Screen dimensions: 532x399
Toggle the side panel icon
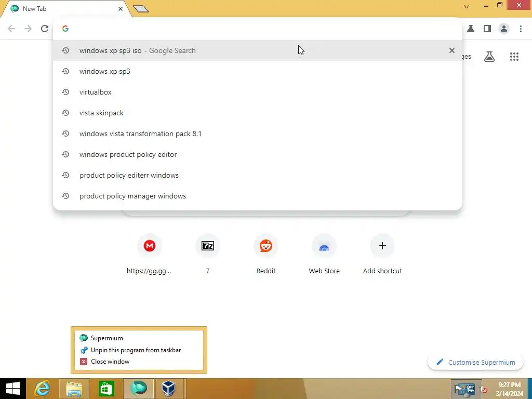[487, 29]
